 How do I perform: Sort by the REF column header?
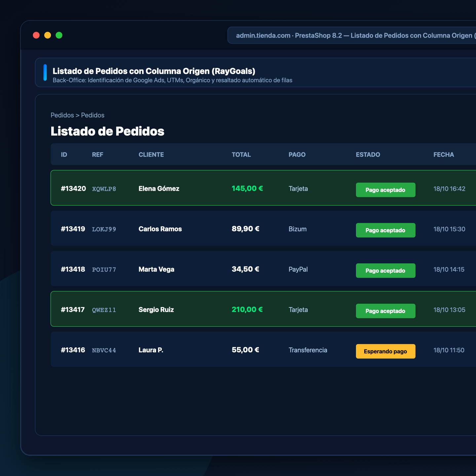tap(98, 155)
